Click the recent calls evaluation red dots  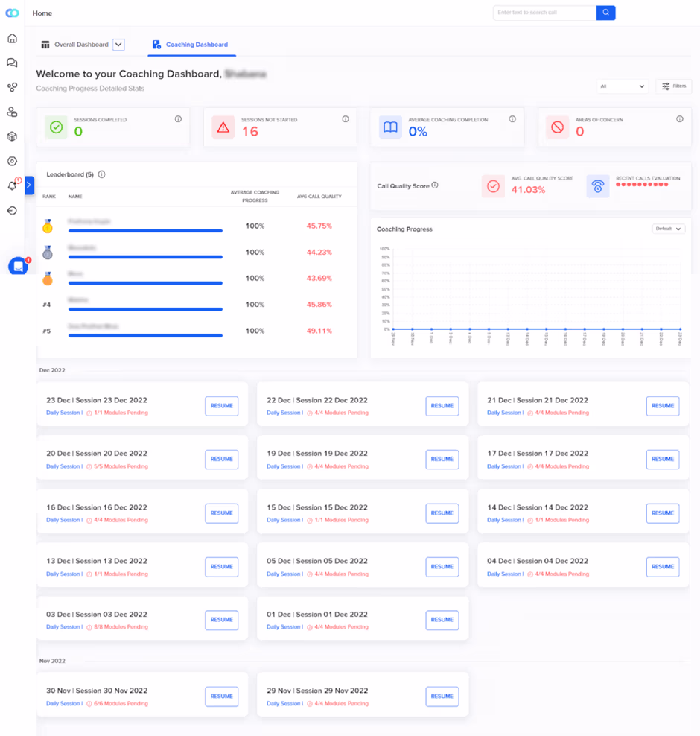point(642,184)
